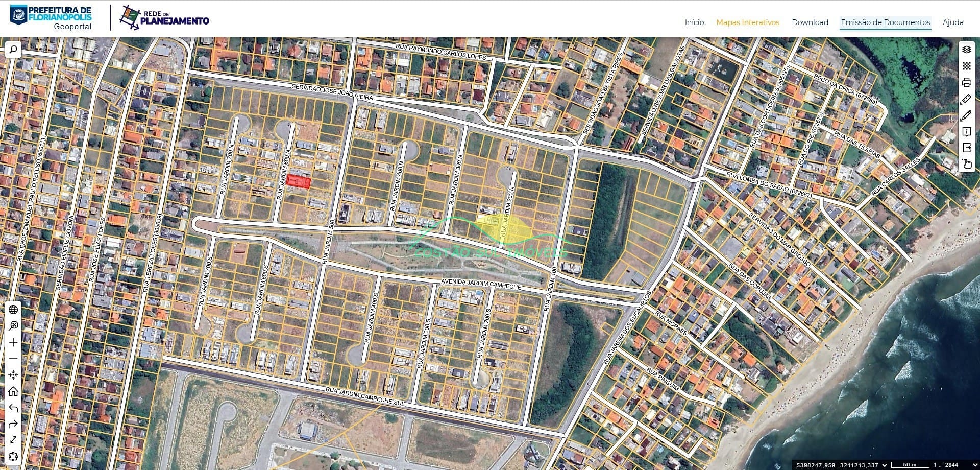Open the Emissão de Documentos link
This screenshot has width=980, height=470.
885,22
